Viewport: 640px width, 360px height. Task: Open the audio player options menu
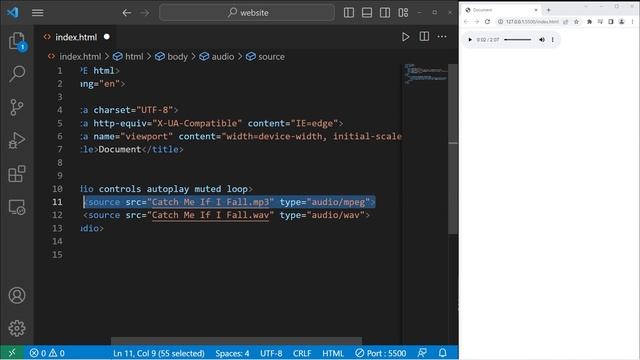point(553,40)
